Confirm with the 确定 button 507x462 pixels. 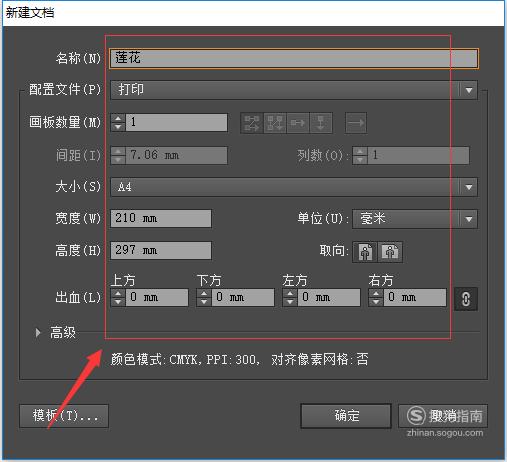346,416
